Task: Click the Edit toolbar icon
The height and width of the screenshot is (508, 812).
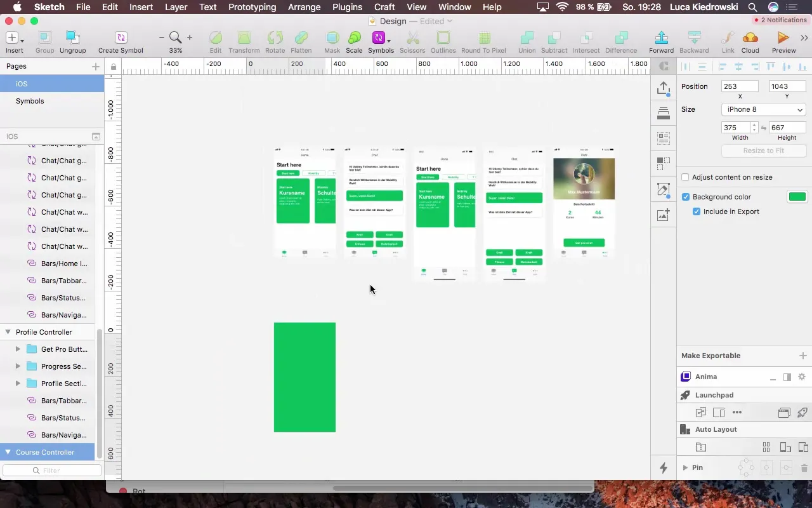Action: tap(216, 37)
